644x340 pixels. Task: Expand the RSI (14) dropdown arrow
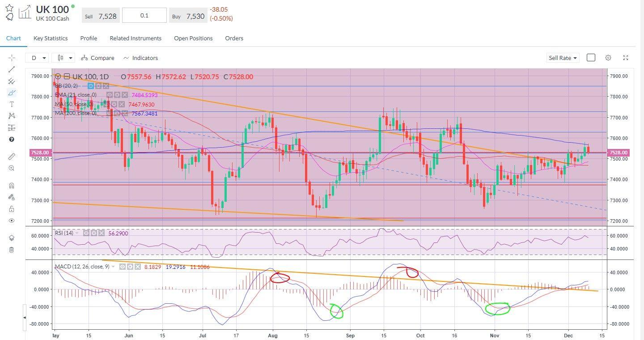(77, 233)
